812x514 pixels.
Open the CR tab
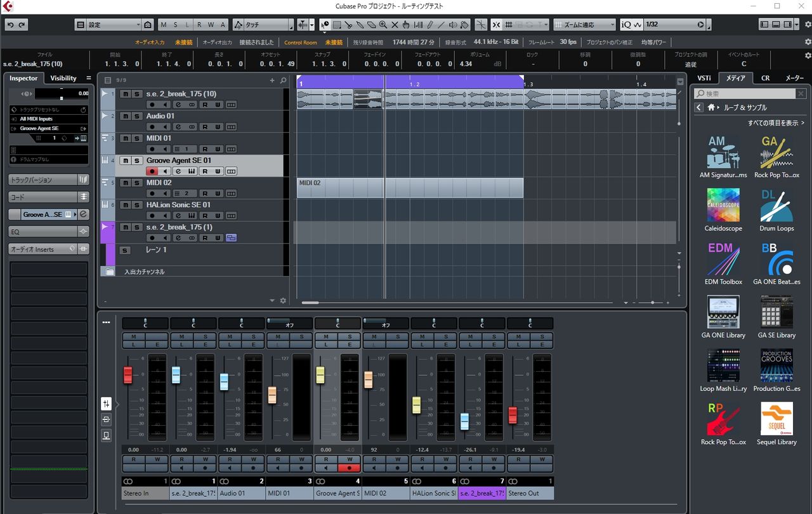tap(766, 78)
